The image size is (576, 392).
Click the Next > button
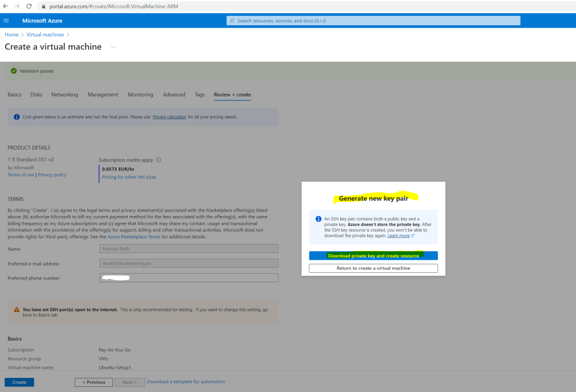coord(130,382)
